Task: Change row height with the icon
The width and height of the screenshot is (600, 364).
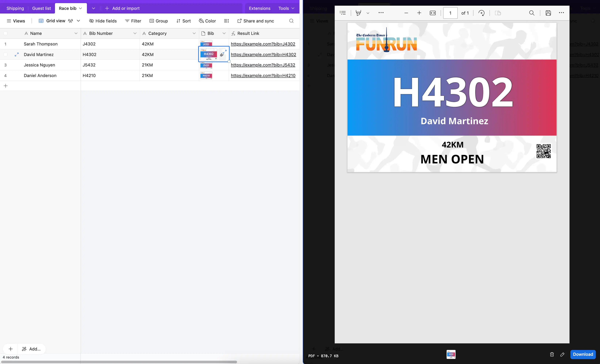Action: pyautogui.click(x=226, y=21)
